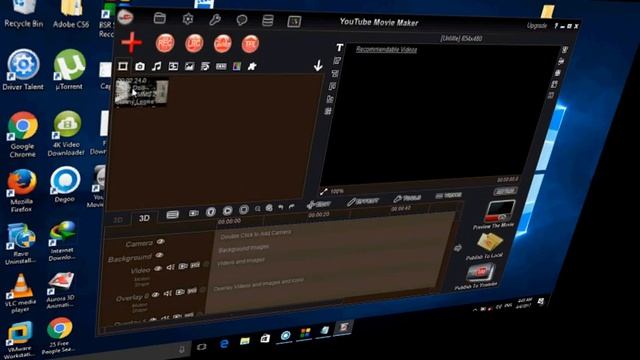The image size is (640, 360).
Task: Open the Microsoft Edge taskbar icon
Action: tap(224, 344)
